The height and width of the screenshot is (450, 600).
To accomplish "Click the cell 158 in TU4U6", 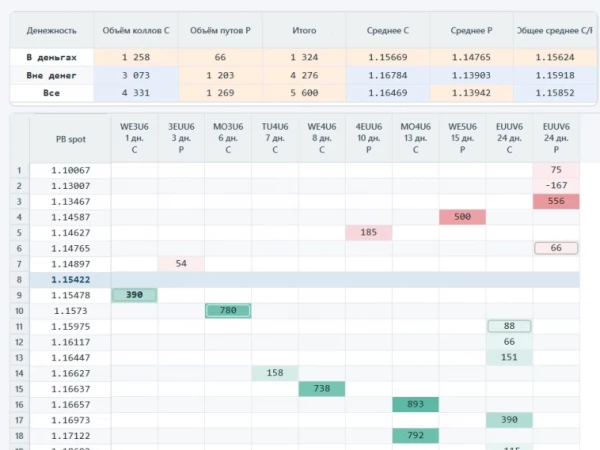I will coord(275,373).
